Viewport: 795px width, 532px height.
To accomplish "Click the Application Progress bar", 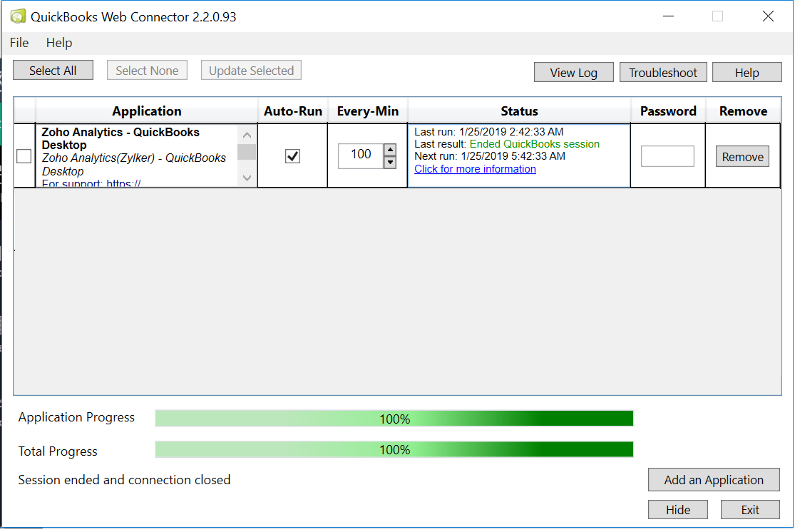I will point(394,419).
